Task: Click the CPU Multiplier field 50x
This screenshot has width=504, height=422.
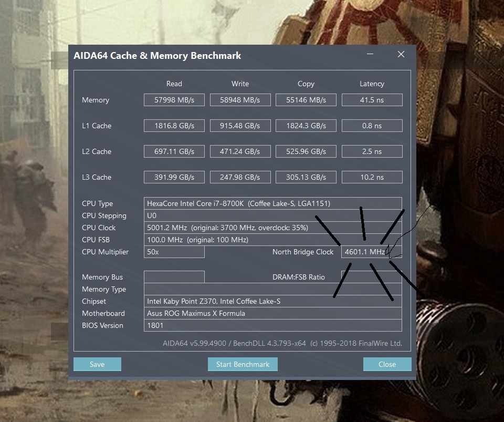Action: point(174,252)
